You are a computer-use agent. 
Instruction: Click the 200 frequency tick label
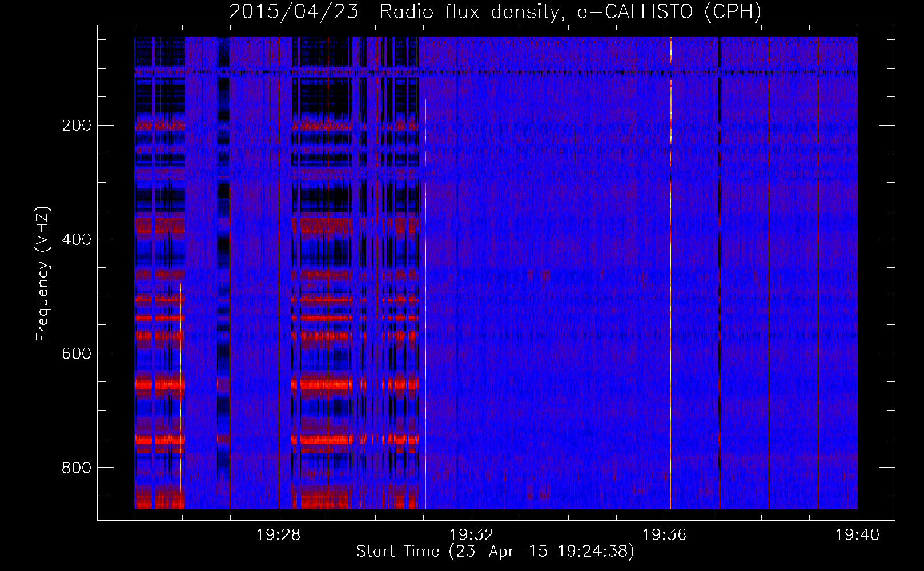77,125
